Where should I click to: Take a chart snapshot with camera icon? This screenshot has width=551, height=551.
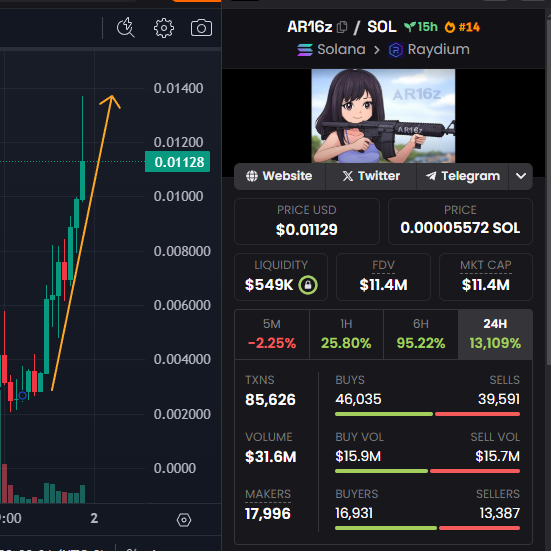(201, 28)
